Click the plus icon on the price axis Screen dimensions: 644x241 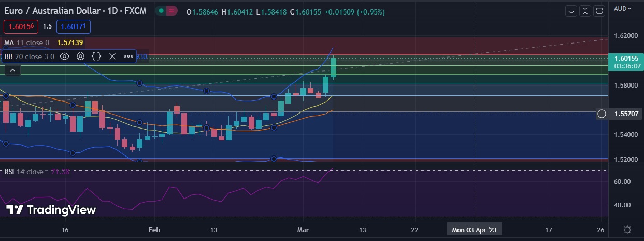pos(602,114)
